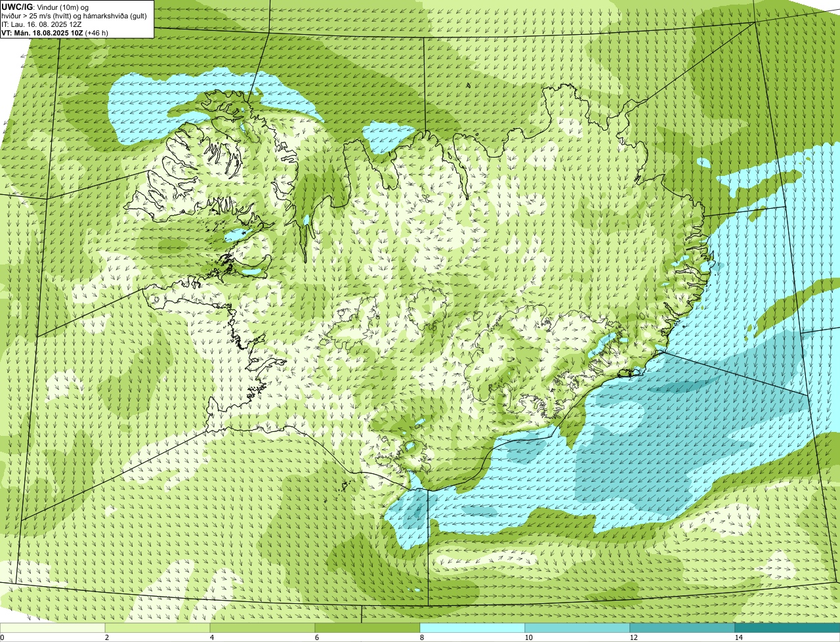The height and width of the screenshot is (642, 840).
Task: Click the cyan 10–12 m/s legend swatch
Action: click(577, 628)
